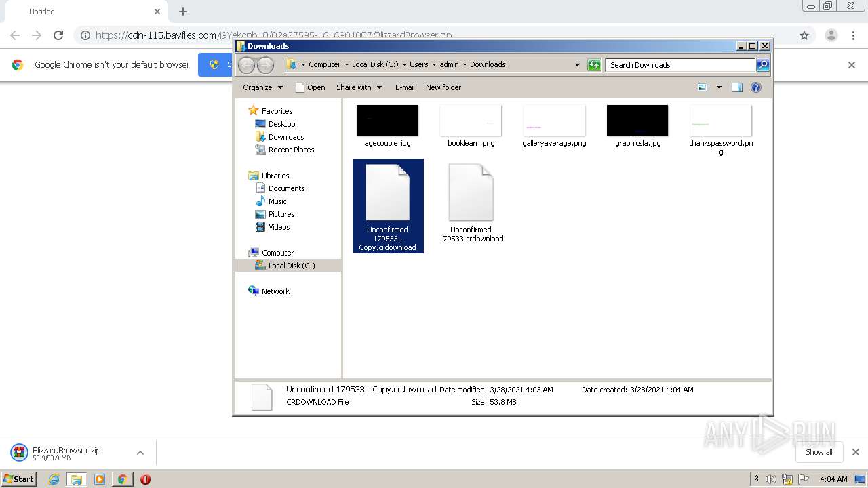This screenshot has height=488, width=868.
Task: Open the Documents library
Action: 286,188
